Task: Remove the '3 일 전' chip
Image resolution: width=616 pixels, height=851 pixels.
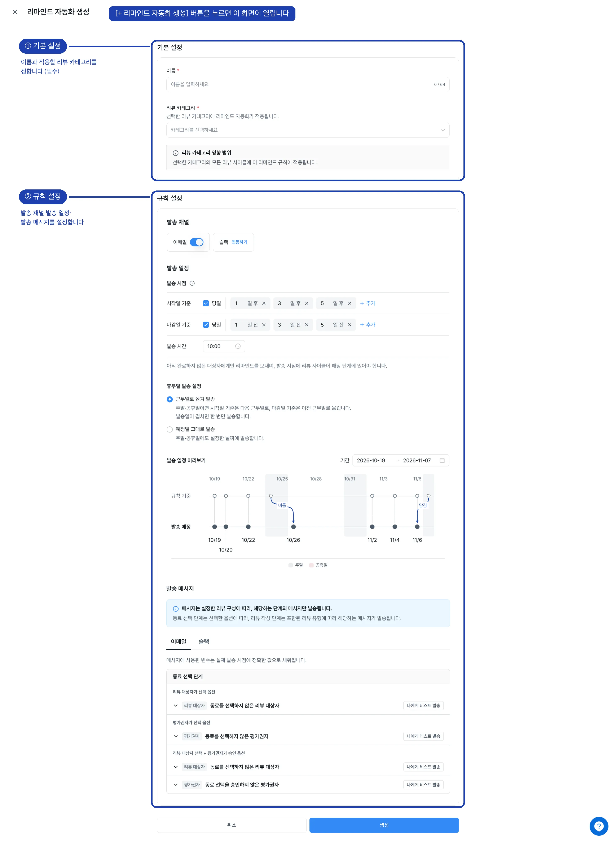Action: pos(307,325)
